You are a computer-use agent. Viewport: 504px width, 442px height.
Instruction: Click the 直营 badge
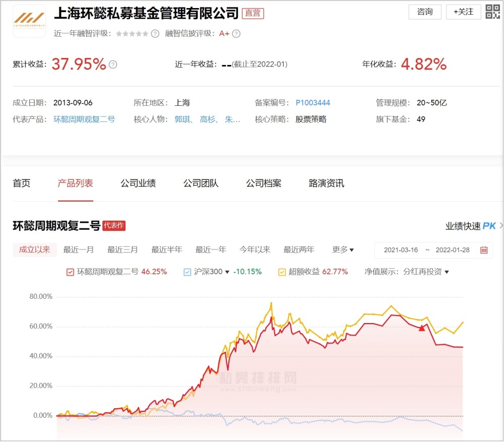(x=253, y=13)
